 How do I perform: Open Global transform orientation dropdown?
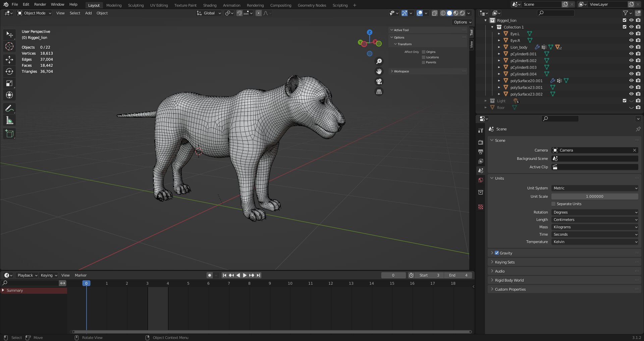click(x=209, y=13)
